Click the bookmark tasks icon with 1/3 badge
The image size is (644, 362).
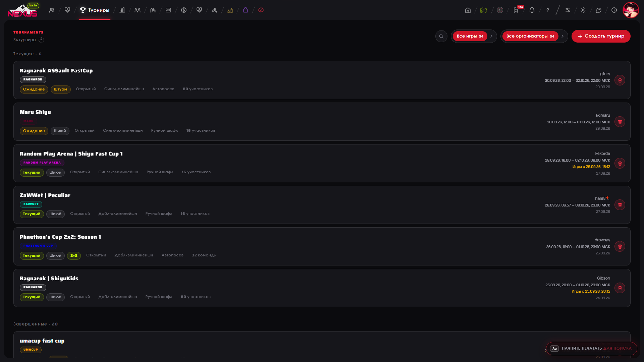point(516,10)
